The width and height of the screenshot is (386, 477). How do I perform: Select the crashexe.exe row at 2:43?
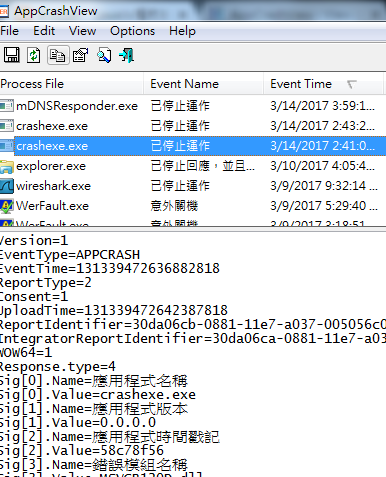(x=193, y=126)
